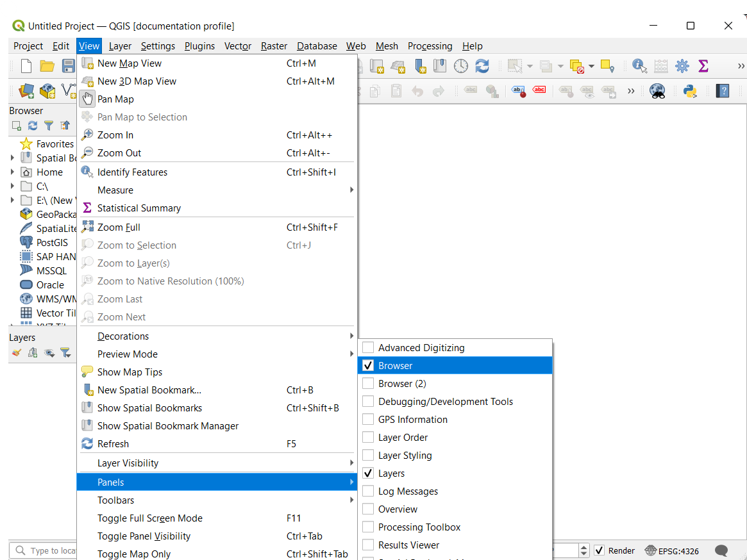Choose New Map View from View menu
This screenshot has height=560, width=747.
[x=217, y=63]
